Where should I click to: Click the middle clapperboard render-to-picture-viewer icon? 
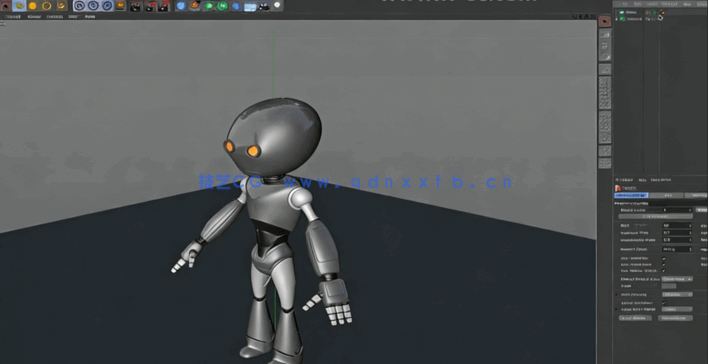[x=150, y=6]
